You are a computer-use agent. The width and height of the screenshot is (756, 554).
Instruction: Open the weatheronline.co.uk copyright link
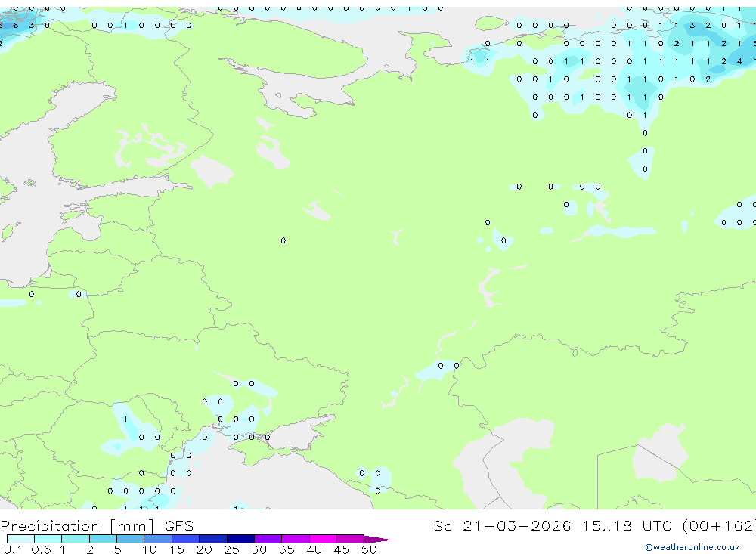692,547
